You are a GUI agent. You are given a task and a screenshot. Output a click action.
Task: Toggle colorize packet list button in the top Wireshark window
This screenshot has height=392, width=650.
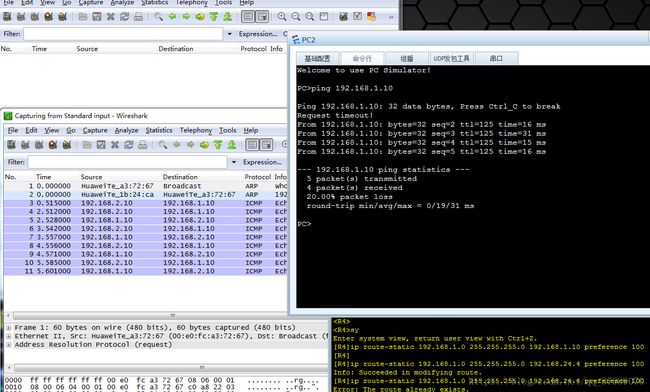(x=248, y=17)
